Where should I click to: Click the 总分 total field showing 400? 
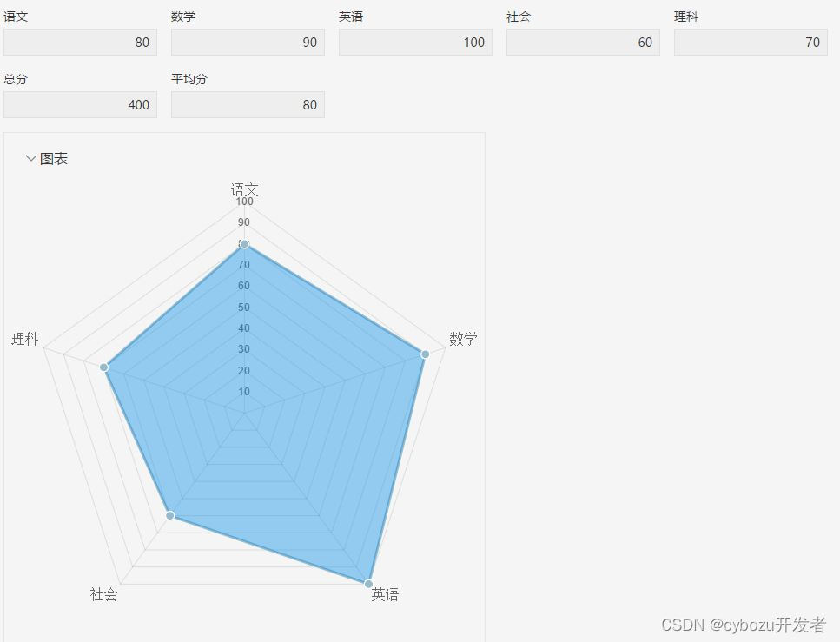coord(80,104)
